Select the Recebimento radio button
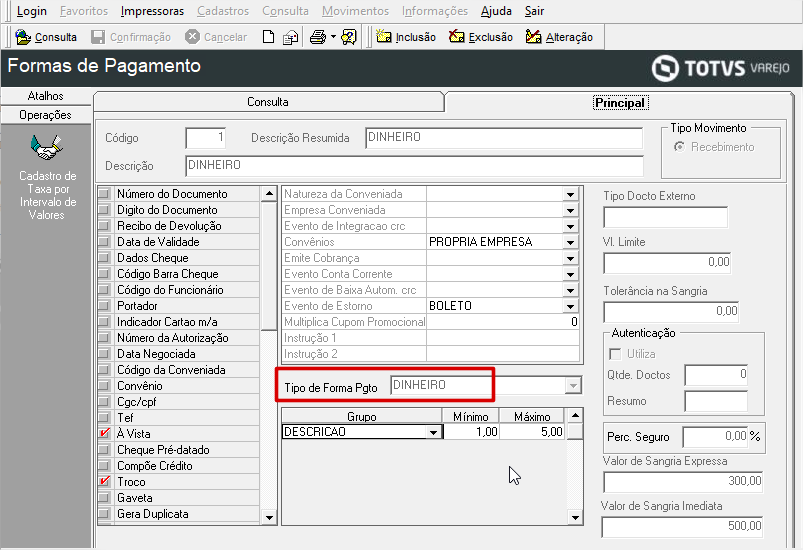This screenshot has height=550, width=803. coord(679,147)
